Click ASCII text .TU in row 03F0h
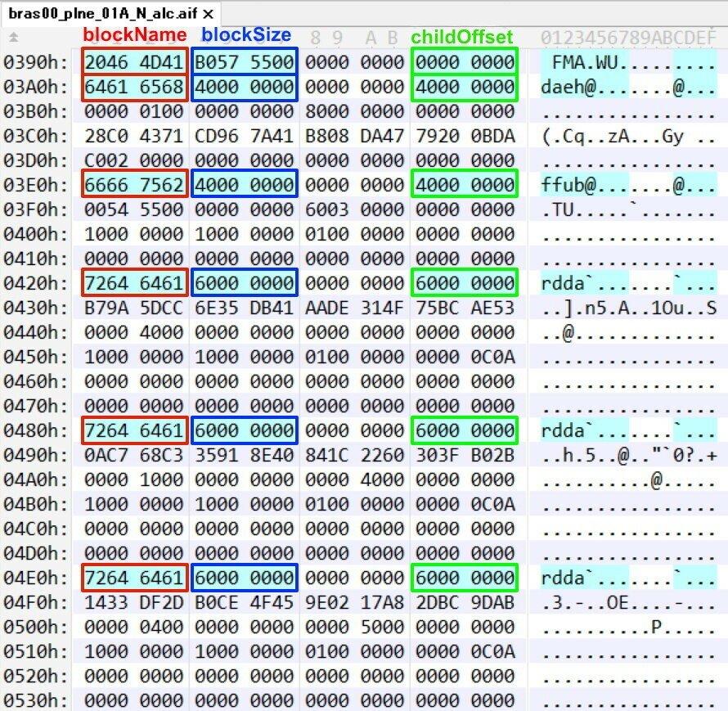Screen dimensions: 728x711 (557, 209)
